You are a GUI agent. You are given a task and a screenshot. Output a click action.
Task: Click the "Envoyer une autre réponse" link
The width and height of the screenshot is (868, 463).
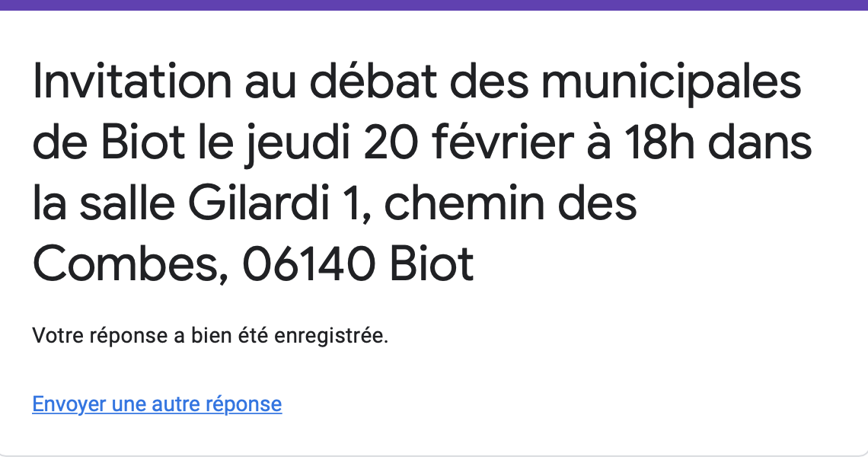pyautogui.click(x=157, y=404)
